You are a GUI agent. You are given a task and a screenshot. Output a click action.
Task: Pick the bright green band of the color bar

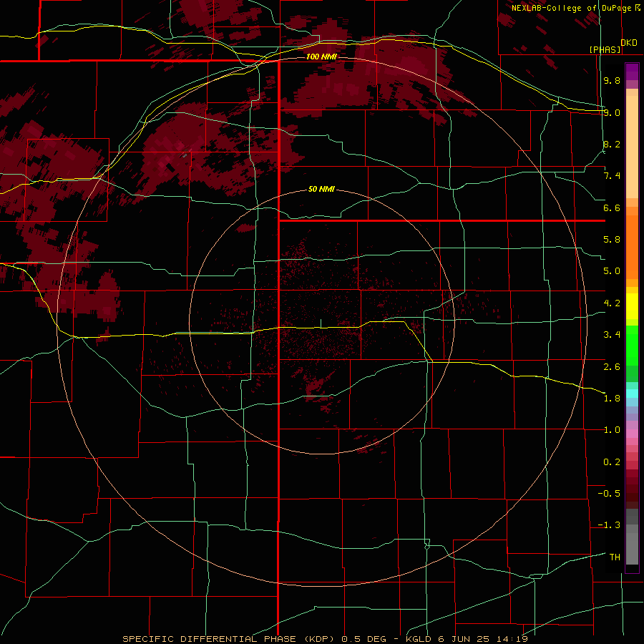click(632, 345)
